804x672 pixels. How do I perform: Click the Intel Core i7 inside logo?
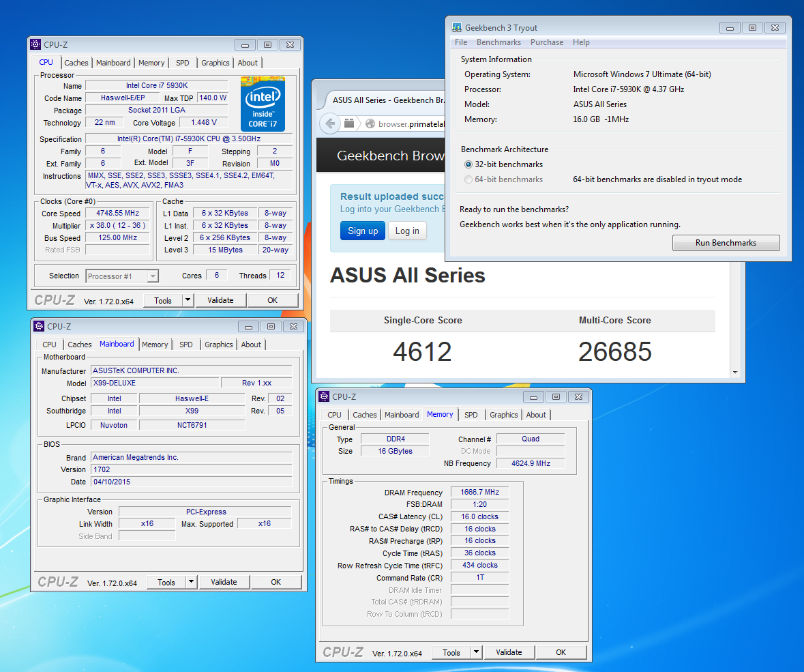click(x=263, y=104)
